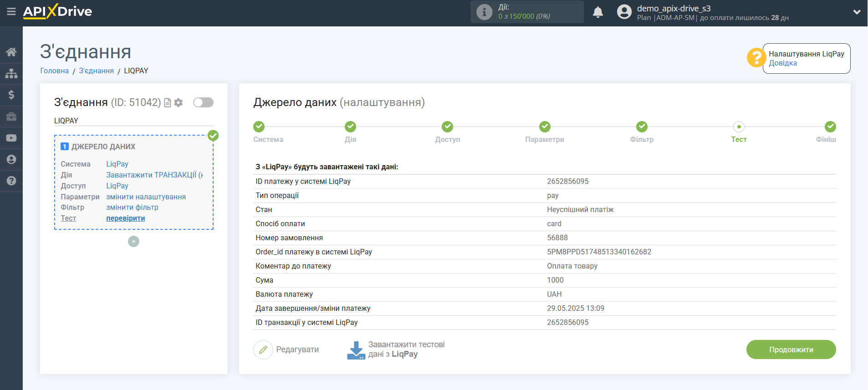
Task: Open LiqPay access link in Доступ row
Action: 117,186
